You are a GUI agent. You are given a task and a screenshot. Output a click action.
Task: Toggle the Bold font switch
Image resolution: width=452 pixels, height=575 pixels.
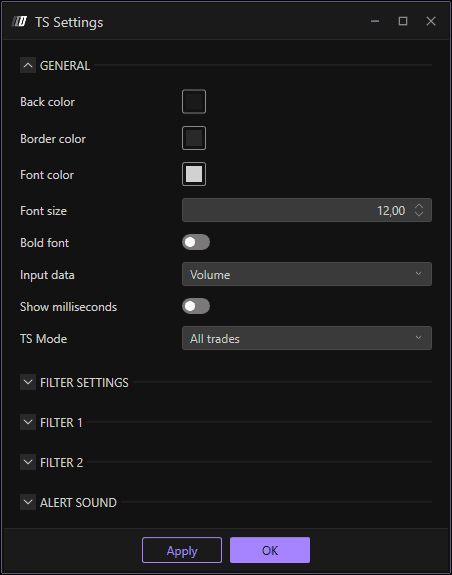point(196,242)
